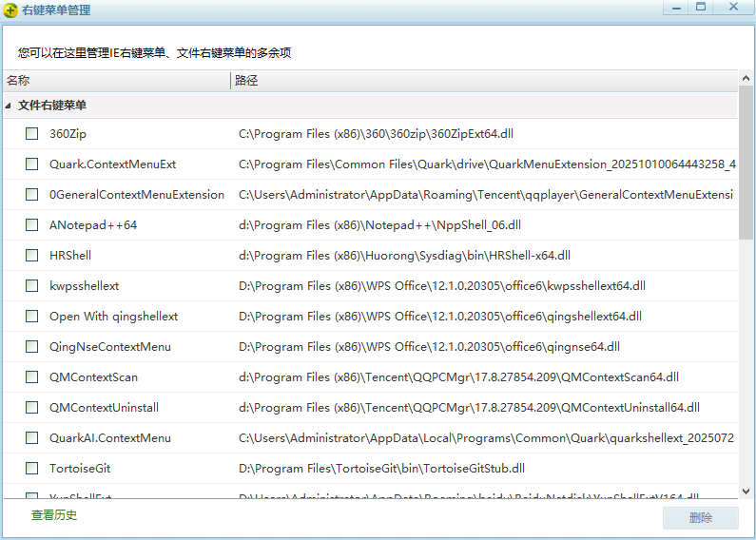Click QMContextUninstall64.dll path text

[x=469, y=408]
